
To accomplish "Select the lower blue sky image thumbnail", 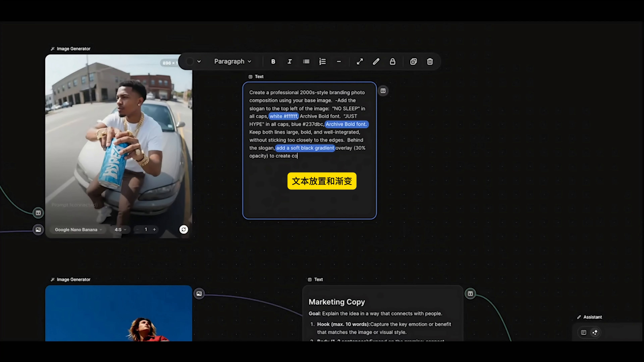I will point(119,313).
